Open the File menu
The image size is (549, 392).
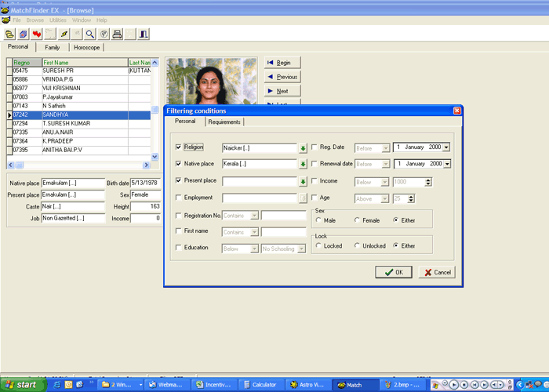pos(16,20)
